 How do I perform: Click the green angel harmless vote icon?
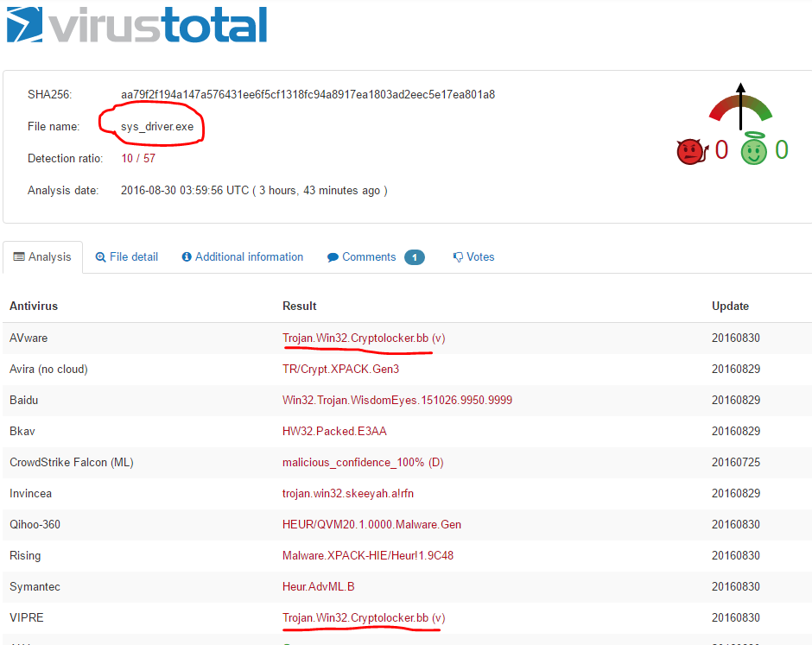point(753,149)
